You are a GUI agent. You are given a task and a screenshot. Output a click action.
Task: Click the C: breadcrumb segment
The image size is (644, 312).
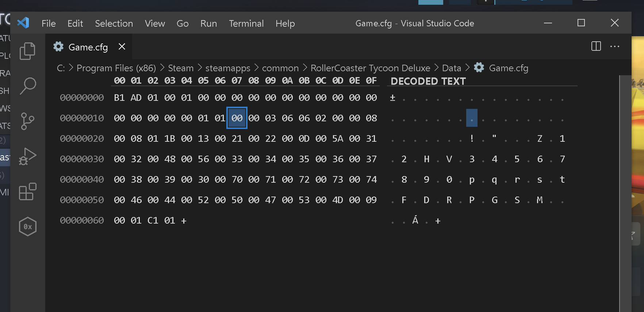(x=61, y=68)
